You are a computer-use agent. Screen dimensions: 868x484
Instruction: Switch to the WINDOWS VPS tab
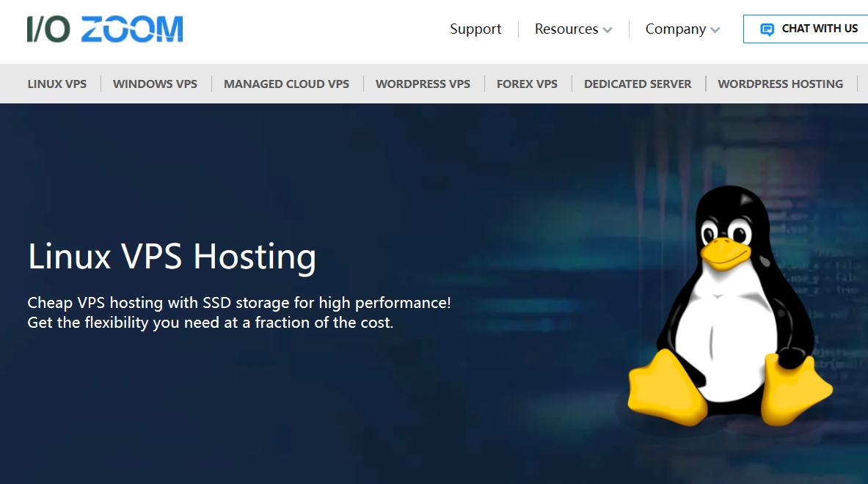(154, 84)
